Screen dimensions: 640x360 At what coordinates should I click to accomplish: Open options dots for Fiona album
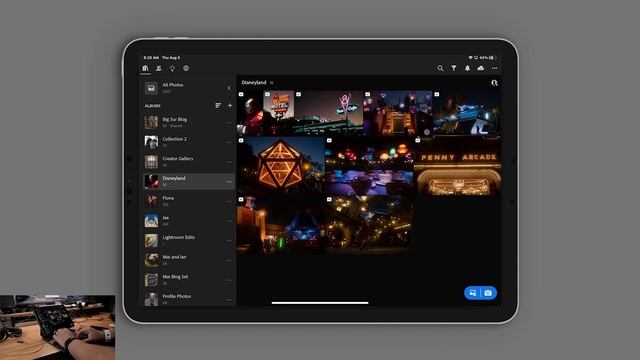pyautogui.click(x=229, y=201)
